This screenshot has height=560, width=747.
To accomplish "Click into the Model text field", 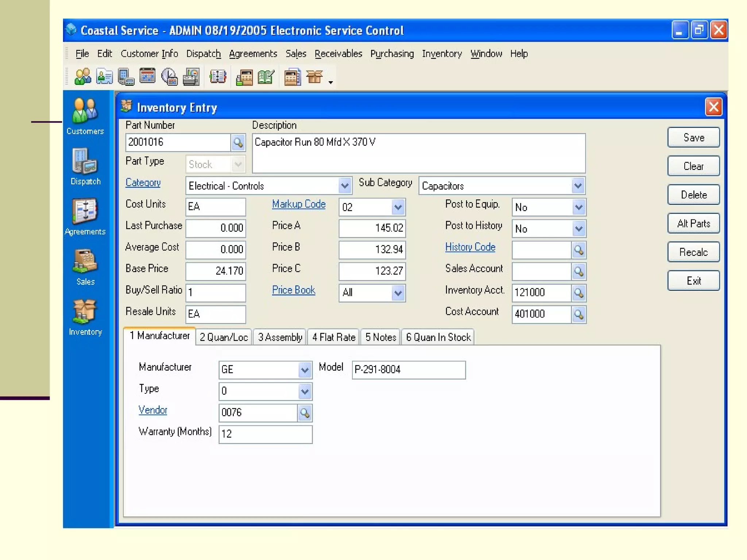I will (409, 370).
